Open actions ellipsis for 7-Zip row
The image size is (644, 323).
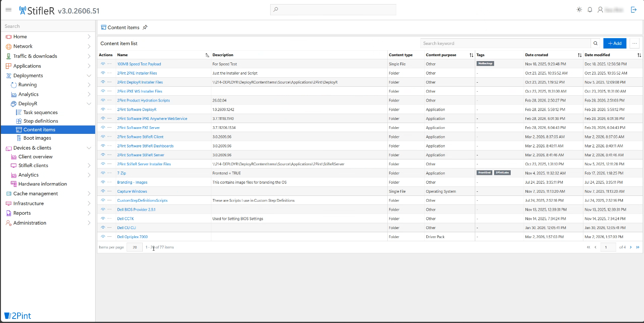pyautogui.click(x=110, y=173)
